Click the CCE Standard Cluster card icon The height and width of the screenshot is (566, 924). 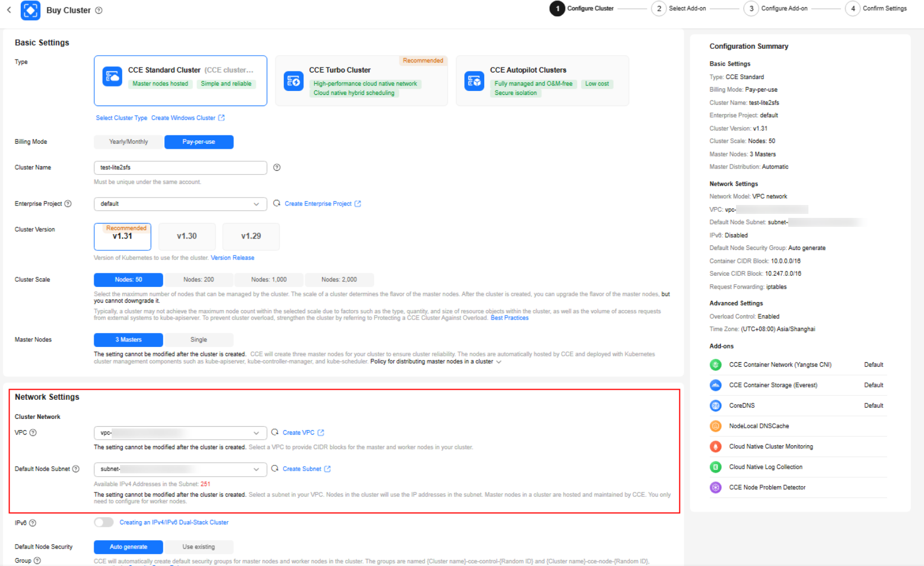click(x=112, y=76)
